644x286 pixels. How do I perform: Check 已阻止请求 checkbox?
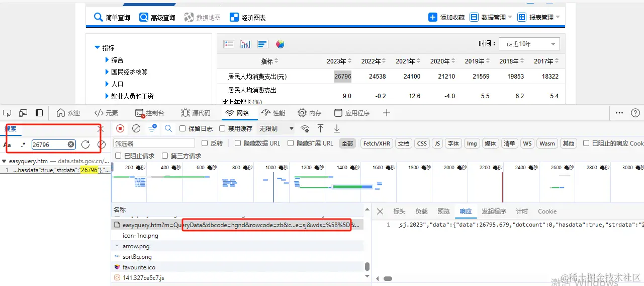118,156
